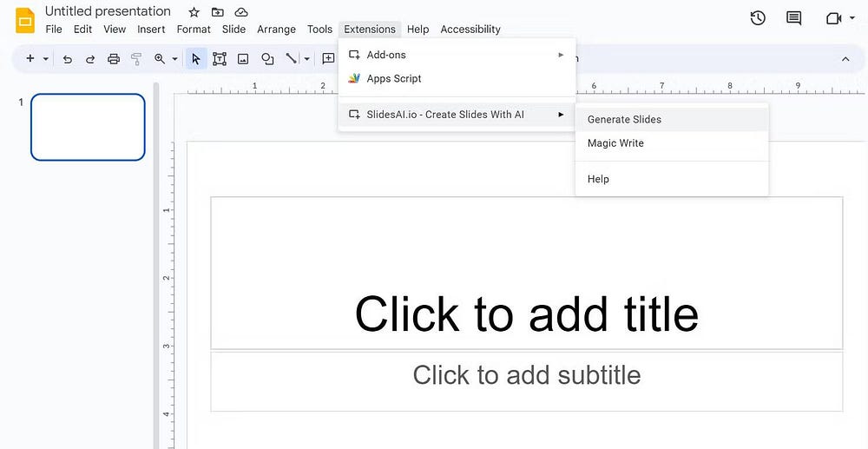Open new slide layout dropdown arrow
Image resolution: width=868 pixels, height=449 pixels.
[46, 59]
